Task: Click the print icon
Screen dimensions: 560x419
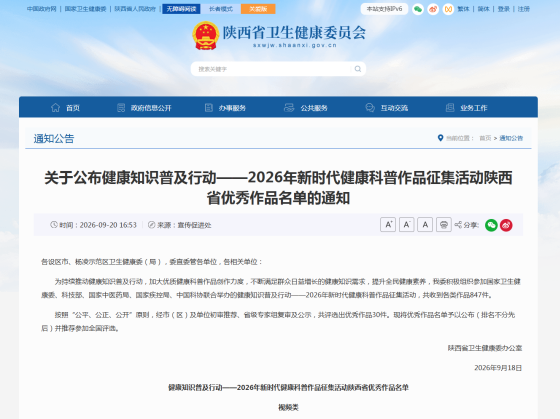Action: (444, 225)
